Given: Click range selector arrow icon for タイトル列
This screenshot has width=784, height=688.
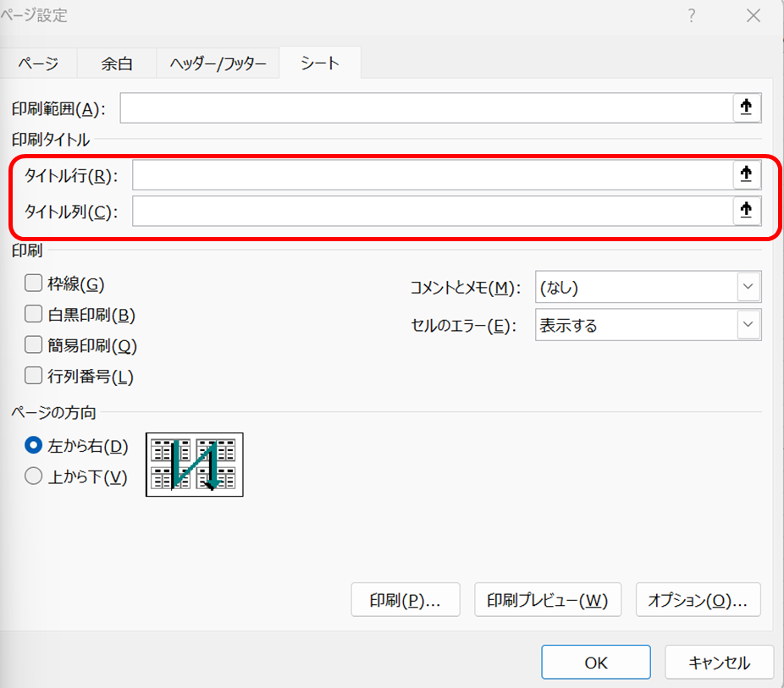Looking at the screenshot, I should [746, 212].
